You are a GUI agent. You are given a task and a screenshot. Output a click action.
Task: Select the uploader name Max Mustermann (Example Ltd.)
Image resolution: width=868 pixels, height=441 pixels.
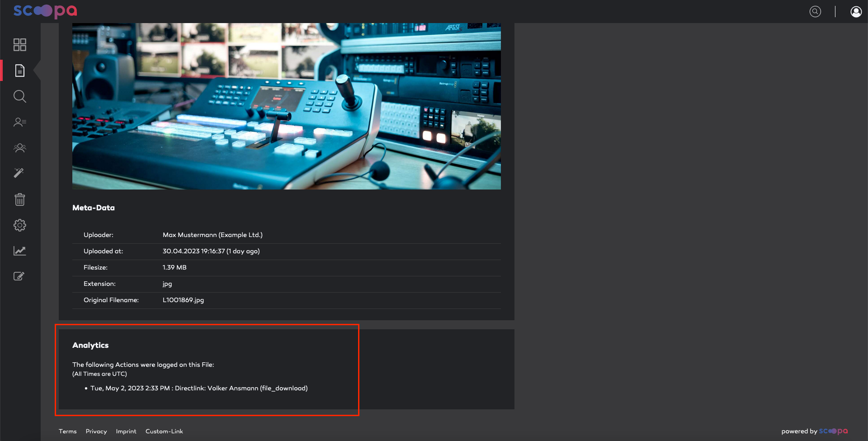pos(212,235)
